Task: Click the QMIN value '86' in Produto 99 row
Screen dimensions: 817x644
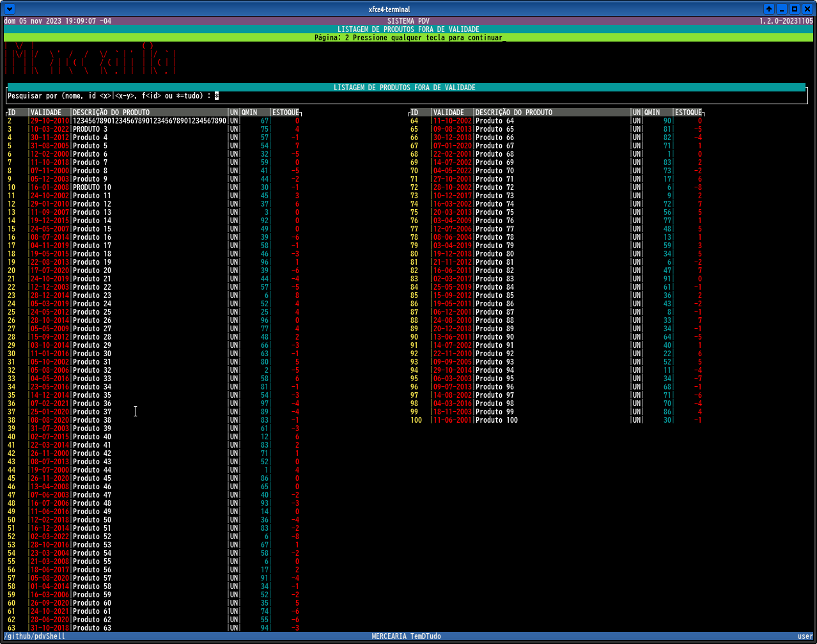Action: point(667,412)
